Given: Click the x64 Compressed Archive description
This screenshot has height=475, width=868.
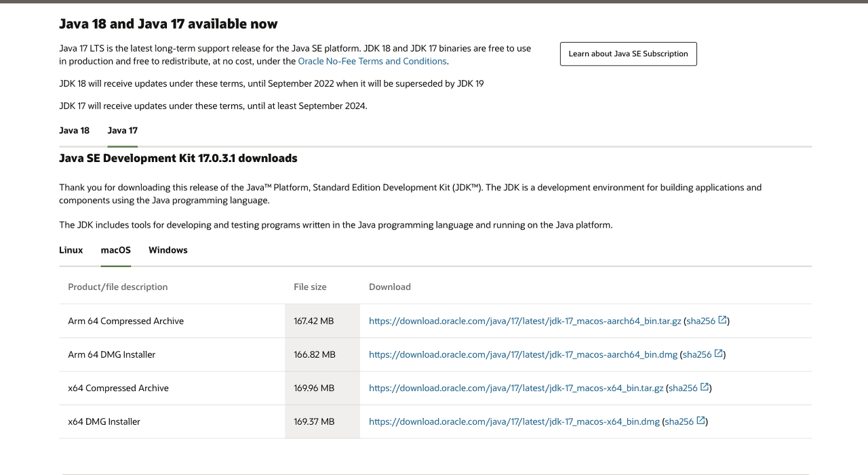Looking at the screenshot, I should 118,388.
